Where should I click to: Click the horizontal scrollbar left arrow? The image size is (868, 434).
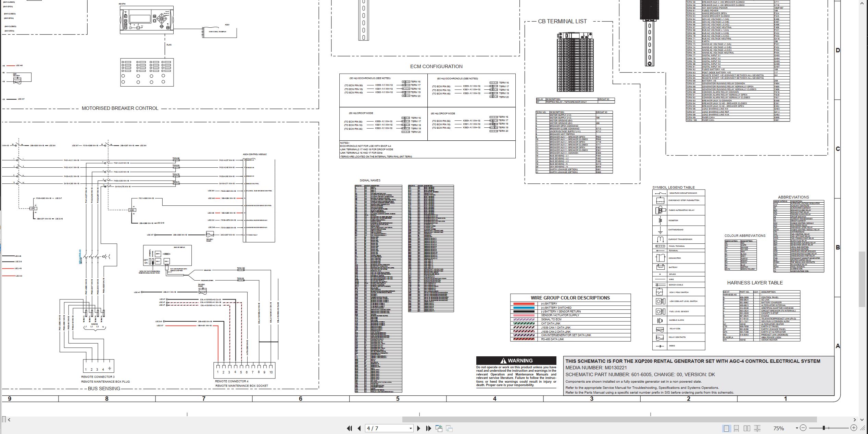coord(9,420)
